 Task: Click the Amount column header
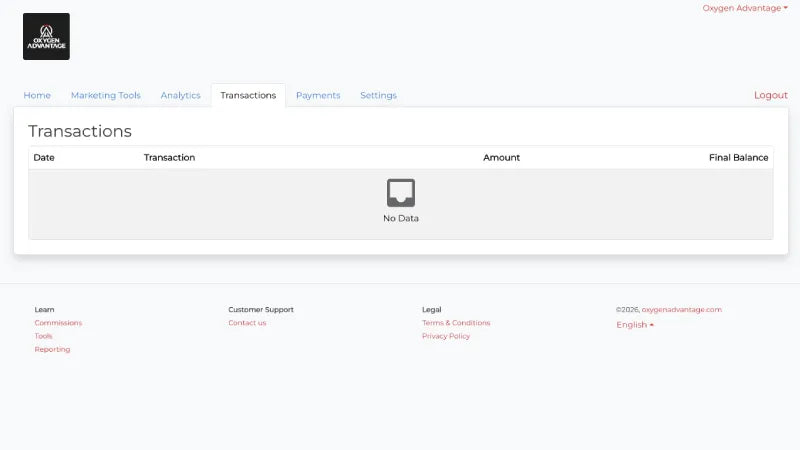coord(502,158)
